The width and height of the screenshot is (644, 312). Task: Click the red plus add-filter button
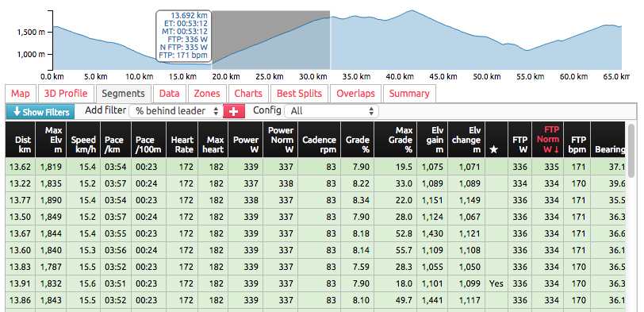click(234, 111)
